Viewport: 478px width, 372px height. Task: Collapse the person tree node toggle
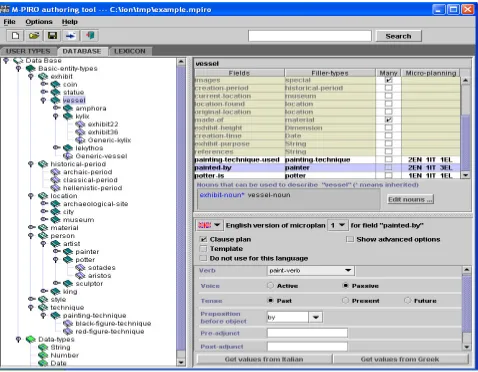[x=31, y=236]
